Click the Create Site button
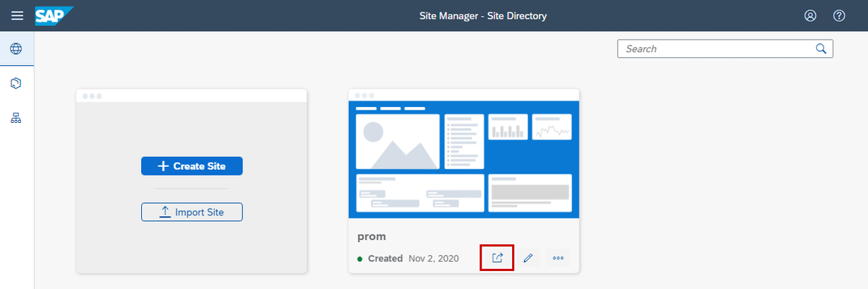 [192, 166]
